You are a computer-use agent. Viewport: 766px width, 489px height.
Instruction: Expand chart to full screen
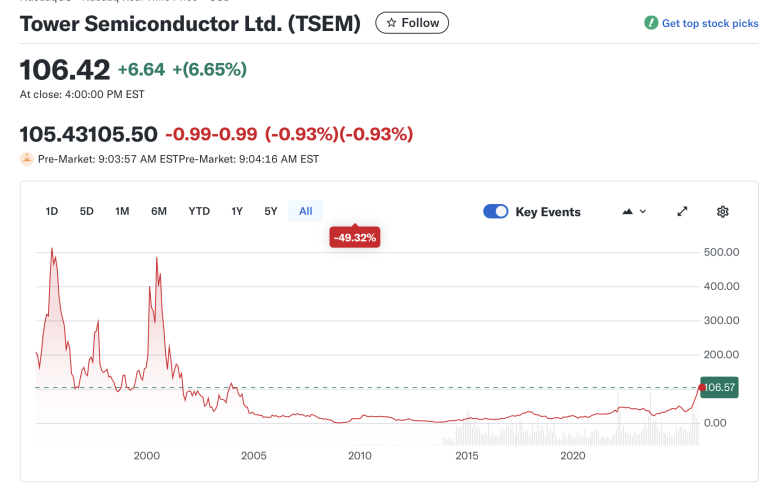pyautogui.click(x=682, y=211)
